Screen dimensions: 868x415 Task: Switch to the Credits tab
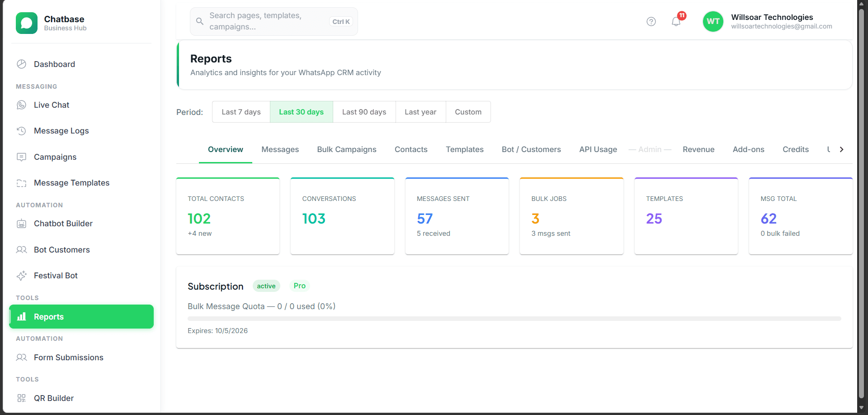(795, 149)
